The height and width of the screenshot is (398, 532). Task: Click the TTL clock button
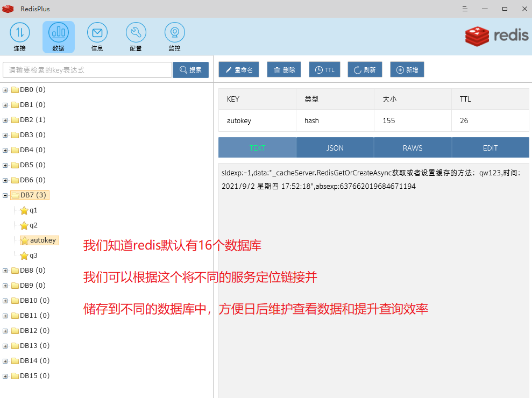click(x=325, y=69)
